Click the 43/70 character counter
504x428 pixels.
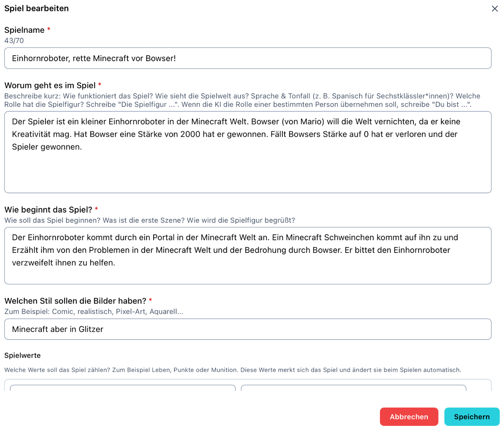coord(14,41)
